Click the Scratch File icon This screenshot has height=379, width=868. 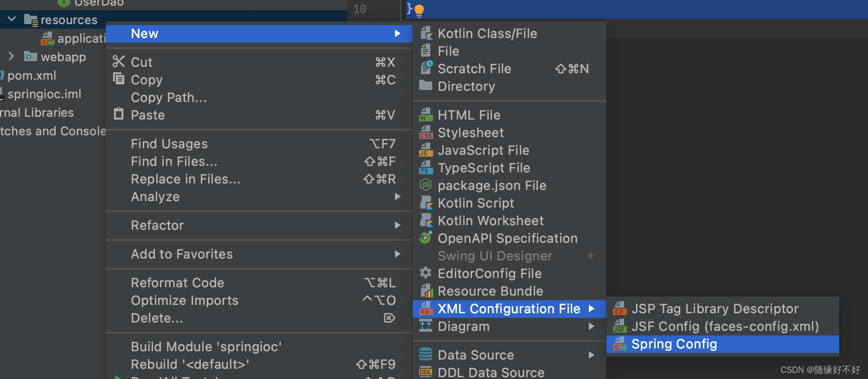click(426, 68)
